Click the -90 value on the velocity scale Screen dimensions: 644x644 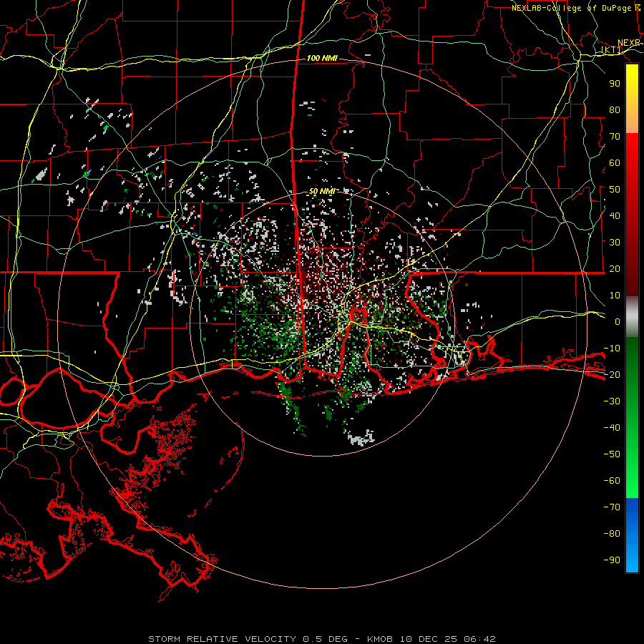(x=612, y=560)
